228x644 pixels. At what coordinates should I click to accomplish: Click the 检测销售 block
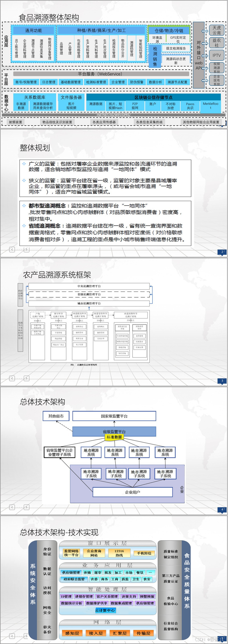[155, 56]
